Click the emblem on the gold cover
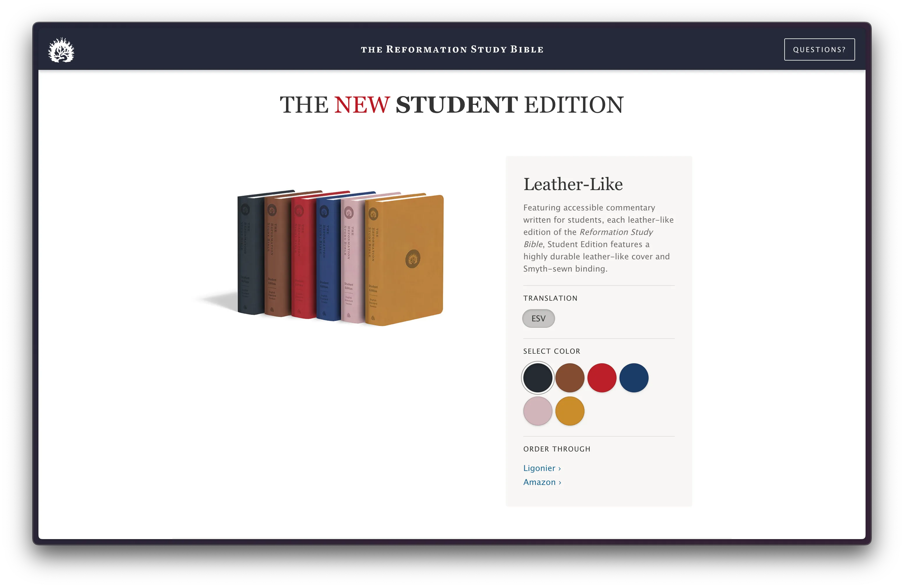 412,258
